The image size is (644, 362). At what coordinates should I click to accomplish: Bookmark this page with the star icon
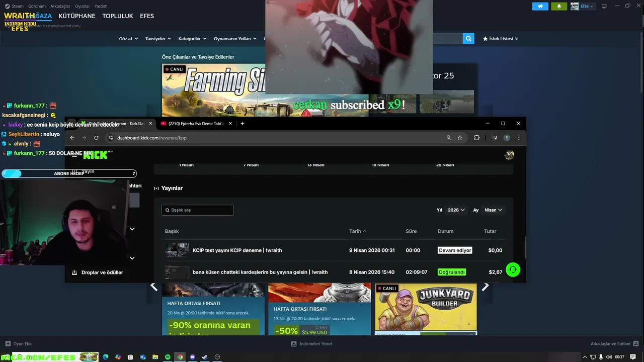pos(460,138)
